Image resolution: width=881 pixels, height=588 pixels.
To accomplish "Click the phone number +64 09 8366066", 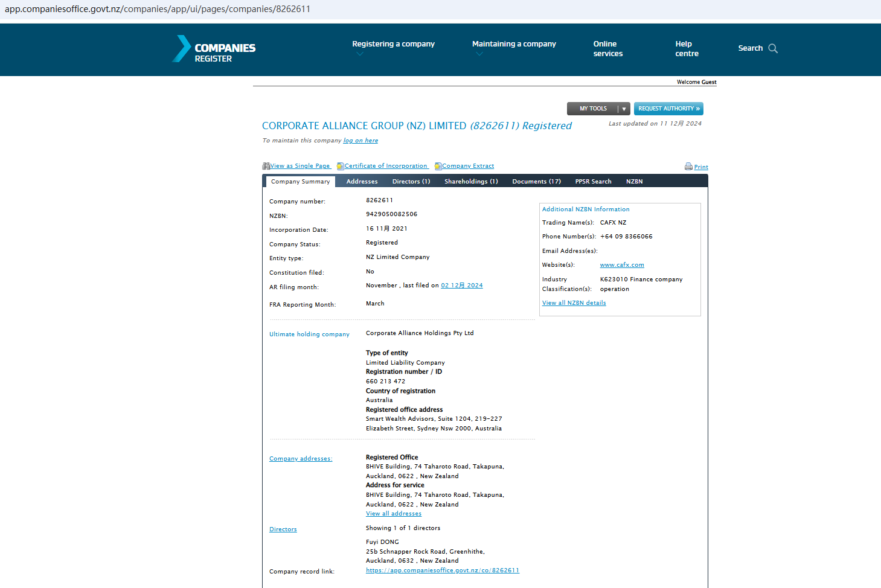I will click(626, 237).
